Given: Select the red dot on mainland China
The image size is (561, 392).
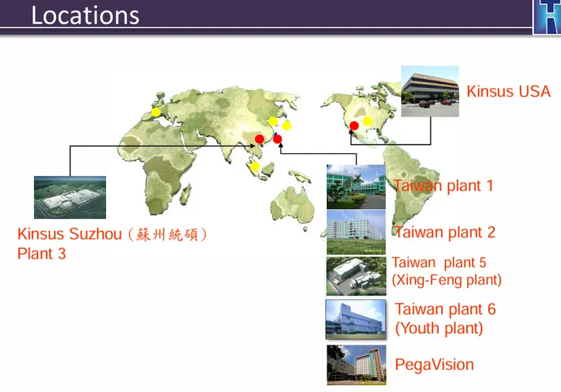Looking at the screenshot, I should (259, 139).
